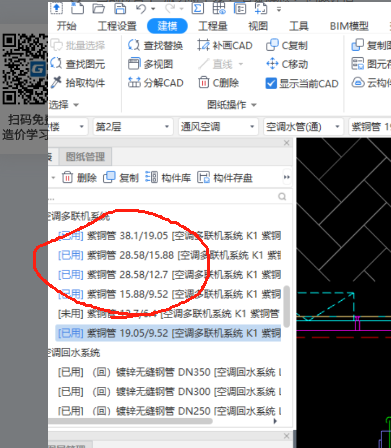Open the 第2层 floor dropdown
This screenshot has height=448, width=391.
point(133,127)
